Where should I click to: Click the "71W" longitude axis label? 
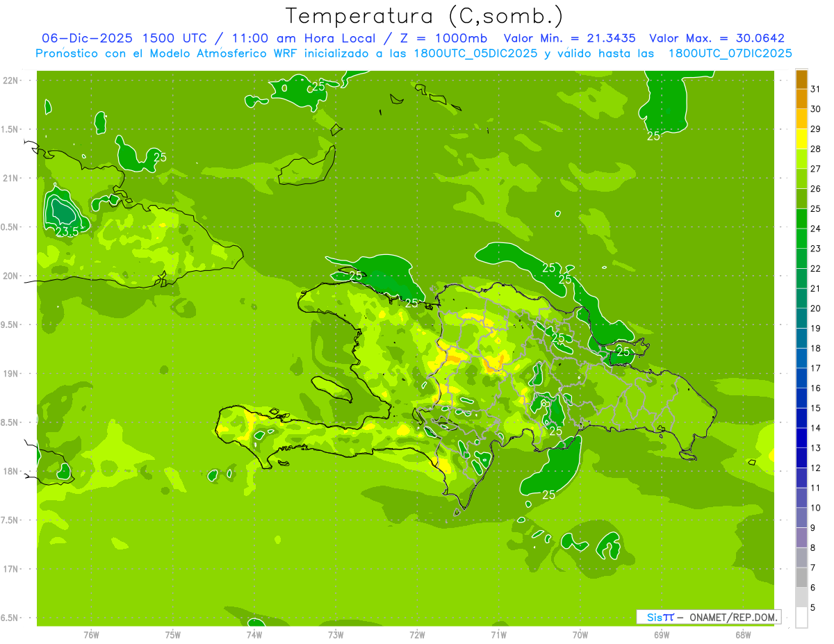498,635
